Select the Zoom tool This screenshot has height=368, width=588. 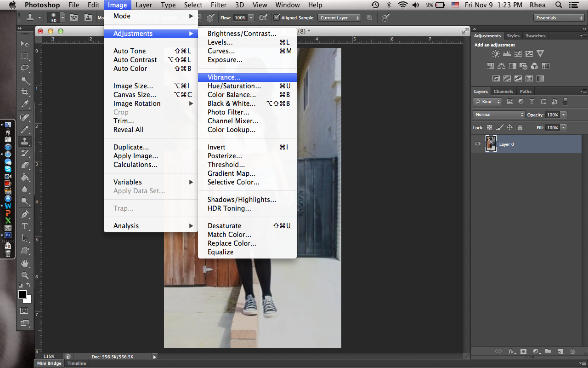[x=25, y=276]
